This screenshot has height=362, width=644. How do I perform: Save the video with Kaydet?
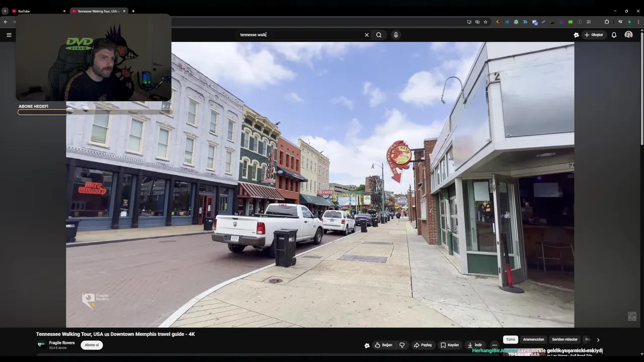(x=450, y=345)
